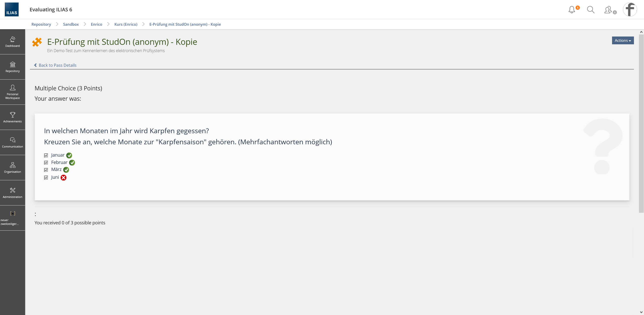Screen dimensions: 644x315
Task: Click the page vertical scrollbar
Action: click(641, 123)
